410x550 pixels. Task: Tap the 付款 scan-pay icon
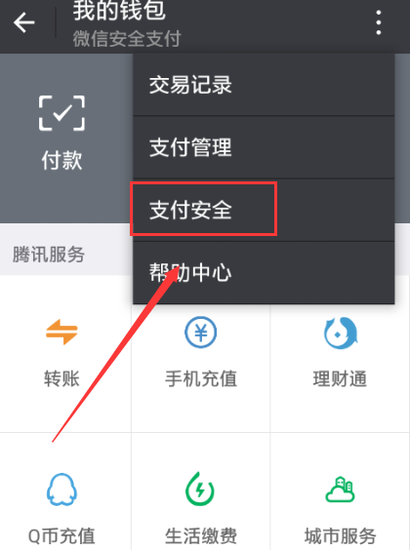62,113
